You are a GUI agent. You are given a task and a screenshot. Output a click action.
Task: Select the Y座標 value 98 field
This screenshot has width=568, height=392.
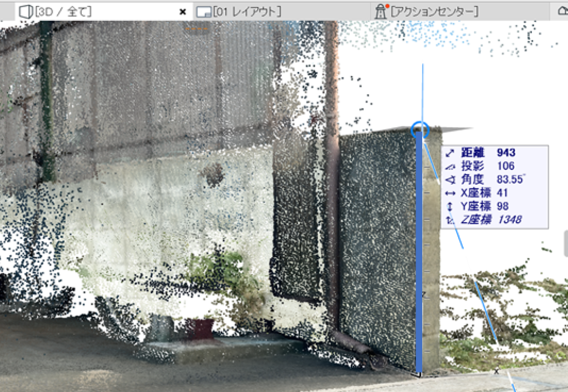(x=502, y=206)
